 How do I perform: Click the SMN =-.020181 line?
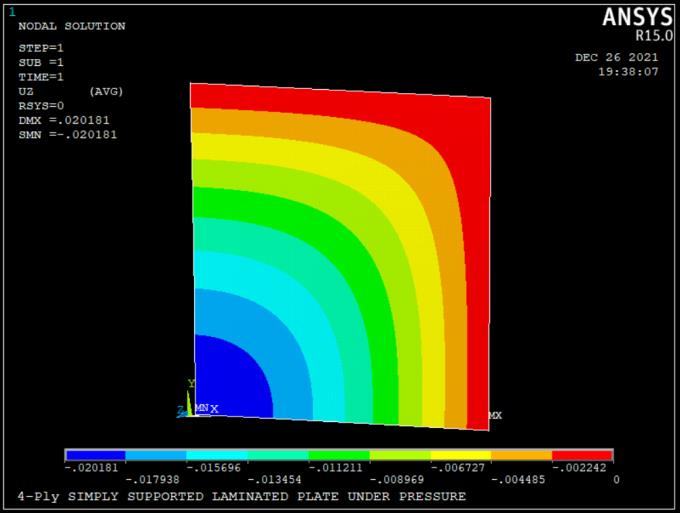(68, 135)
